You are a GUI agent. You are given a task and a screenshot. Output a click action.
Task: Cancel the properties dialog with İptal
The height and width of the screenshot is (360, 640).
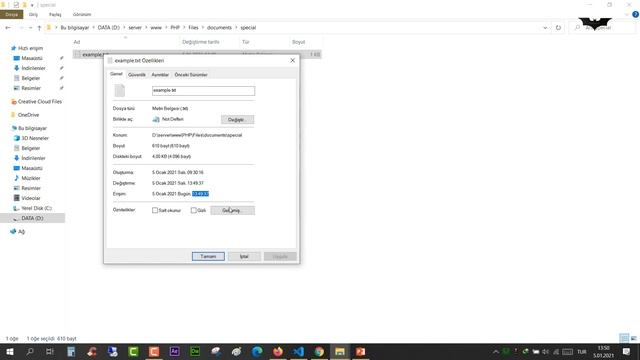tap(244, 256)
